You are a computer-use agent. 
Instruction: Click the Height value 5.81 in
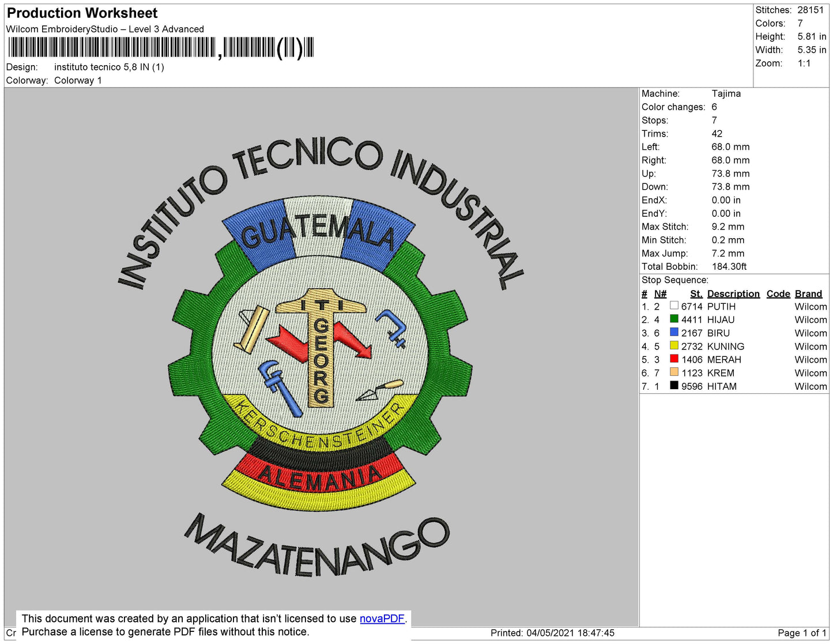(812, 36)
